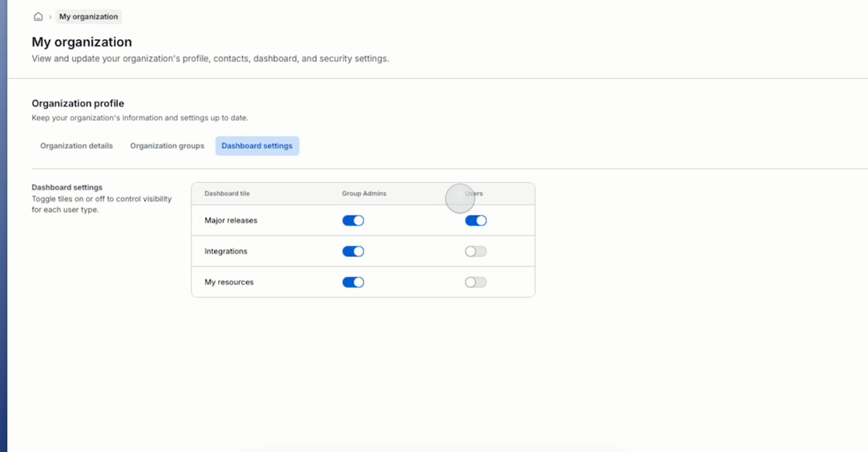The height and width of the screenshot is (452, 868).
Task: Toggle Integrations off for Group Admins
Action: [353, 251]
